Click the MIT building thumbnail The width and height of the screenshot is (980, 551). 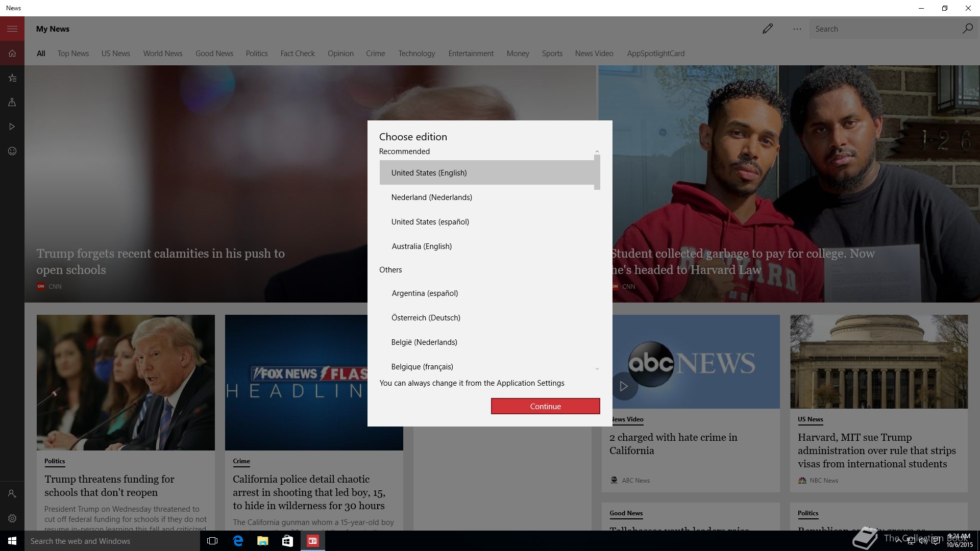pyautogui.click(x=879, y=361)
